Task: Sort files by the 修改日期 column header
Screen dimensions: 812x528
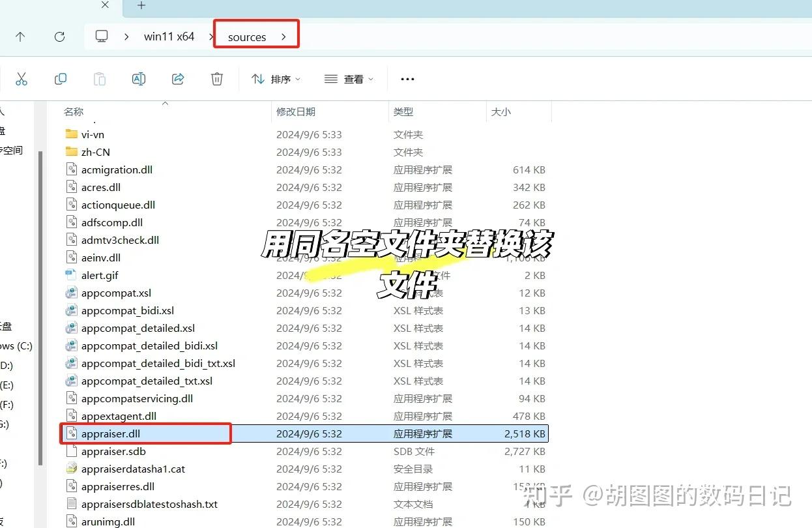Action: click(297, 111)
